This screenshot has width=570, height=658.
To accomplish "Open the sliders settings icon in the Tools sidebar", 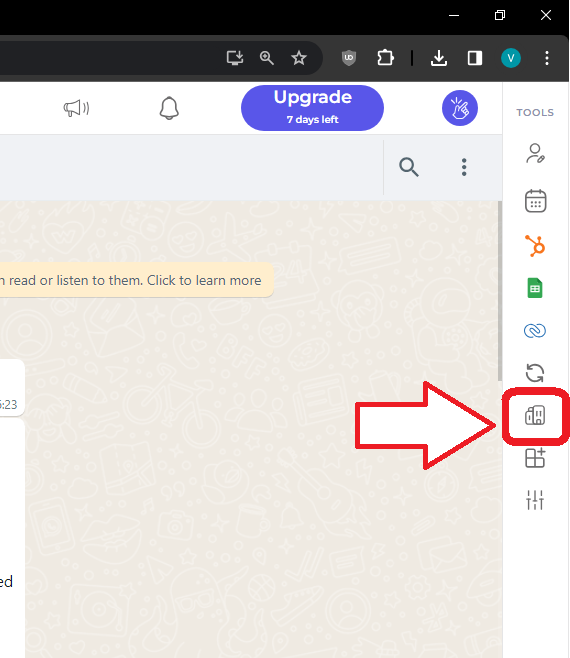I will coord(535,500).
